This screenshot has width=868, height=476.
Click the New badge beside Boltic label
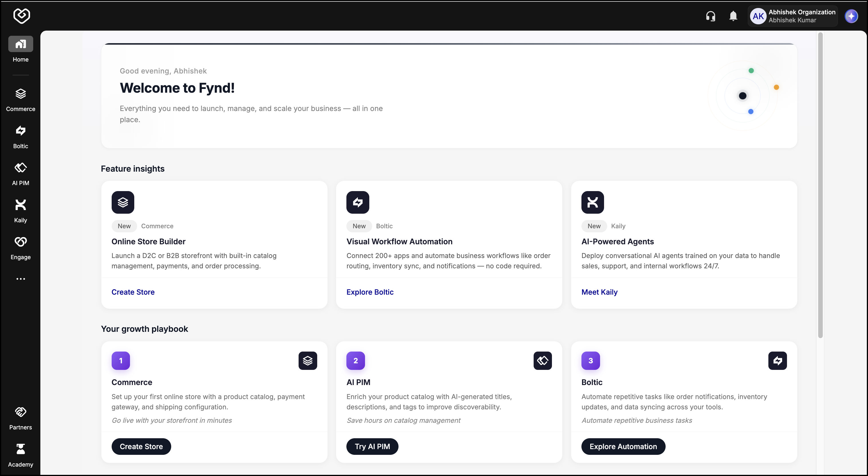pyautogui.click(x=359, y=226)
